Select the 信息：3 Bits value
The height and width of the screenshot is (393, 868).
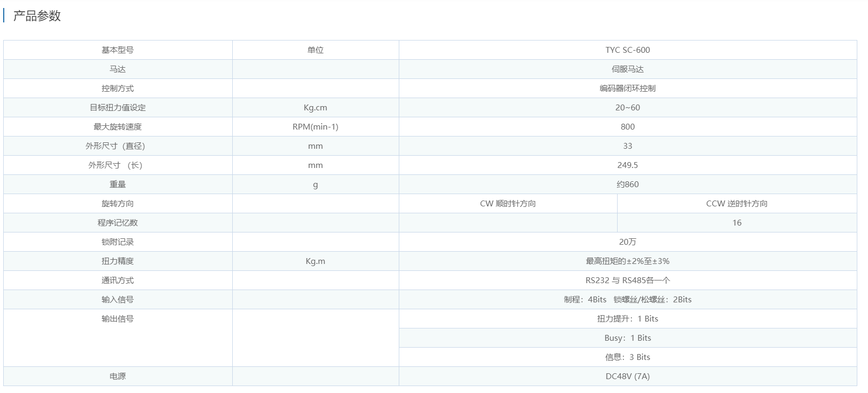click(628, 357)
